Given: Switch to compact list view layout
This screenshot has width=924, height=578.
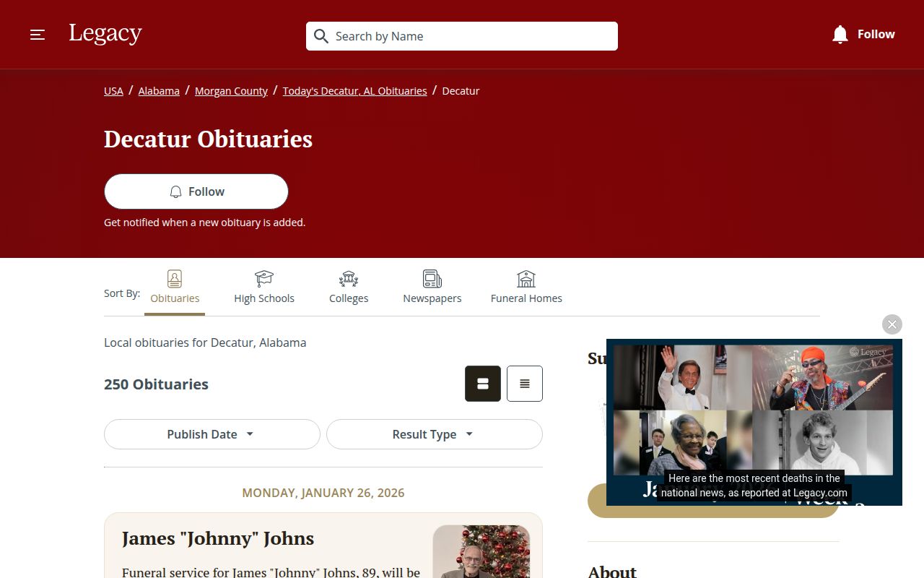Looking at the screenshot, I should point(525,384).
